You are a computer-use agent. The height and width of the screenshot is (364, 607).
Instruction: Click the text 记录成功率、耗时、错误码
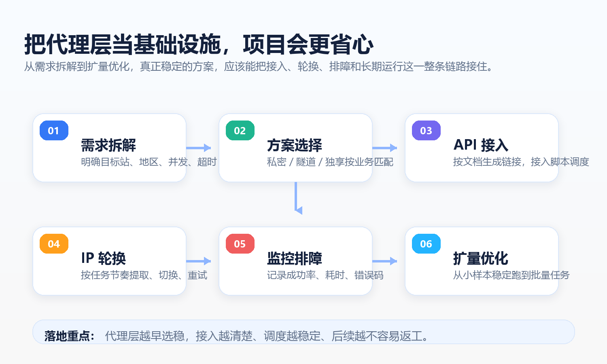point(325,275)
